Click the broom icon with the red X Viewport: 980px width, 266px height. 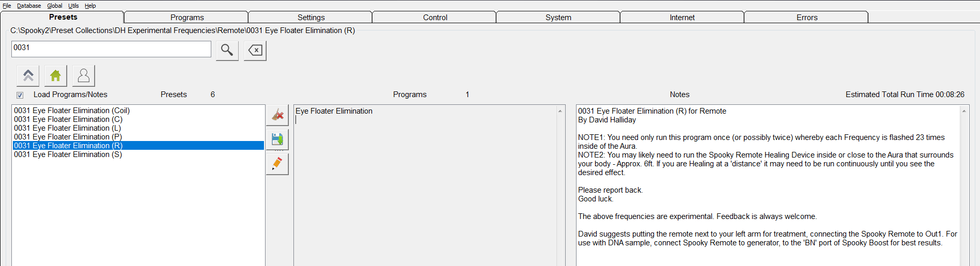(x=277, y=115)
